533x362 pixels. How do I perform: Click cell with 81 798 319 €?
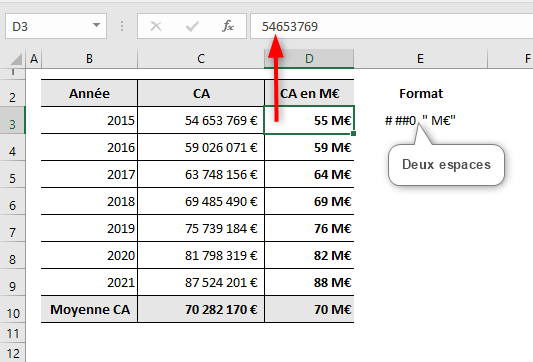tap(201, 255)
